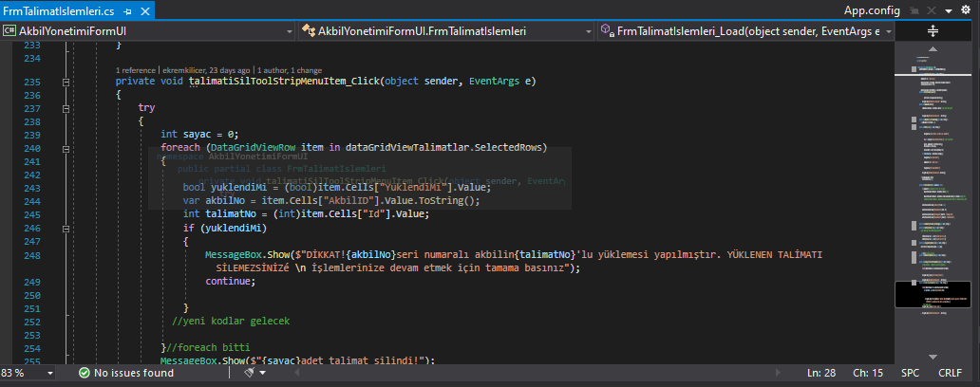Click the code cleanup broom icon
Screen dimensions: 980x387
[x=249, y=373]
